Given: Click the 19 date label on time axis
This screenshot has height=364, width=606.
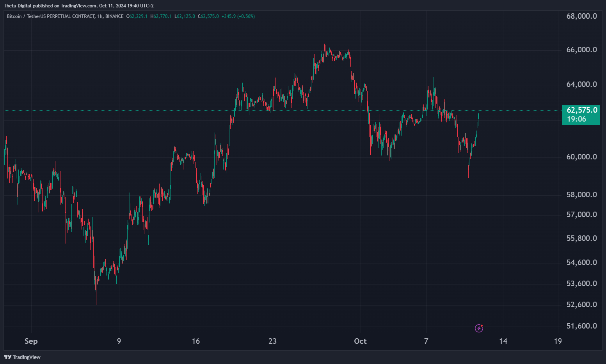Looking at the screenshot, I should (x=558, y=341).
